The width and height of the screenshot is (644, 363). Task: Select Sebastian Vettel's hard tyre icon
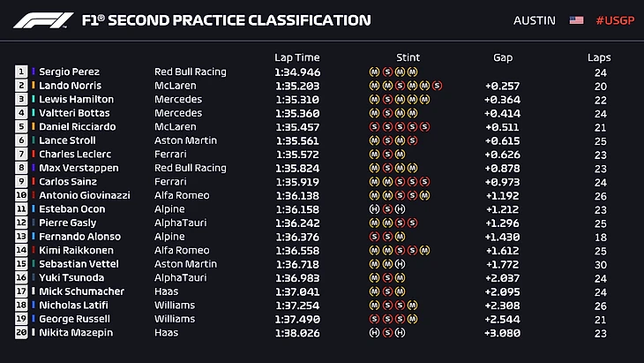click(401, 264)
